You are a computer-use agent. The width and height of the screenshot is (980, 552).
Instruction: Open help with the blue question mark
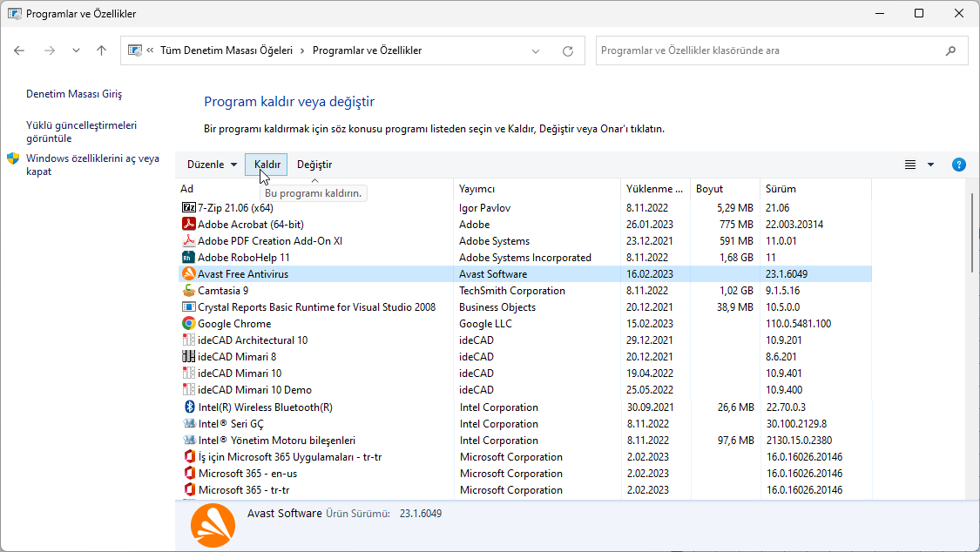pyautogui.click(x=959, y=165)
